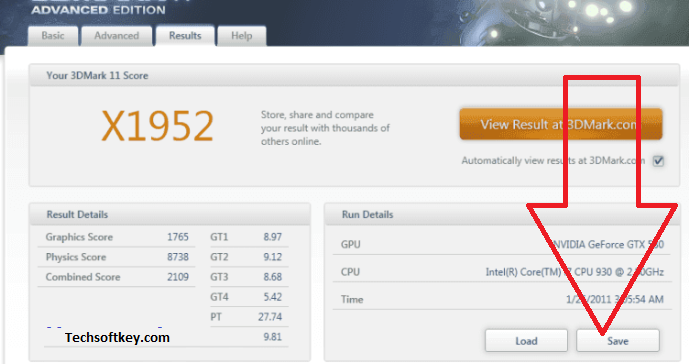Click the GT2 result 9.12
Screen dimensions: 689x364
272,257
